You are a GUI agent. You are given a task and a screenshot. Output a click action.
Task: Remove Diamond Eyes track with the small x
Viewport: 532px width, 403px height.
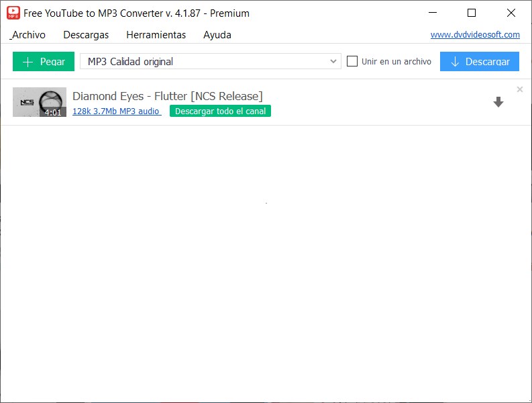pos(519,89)
